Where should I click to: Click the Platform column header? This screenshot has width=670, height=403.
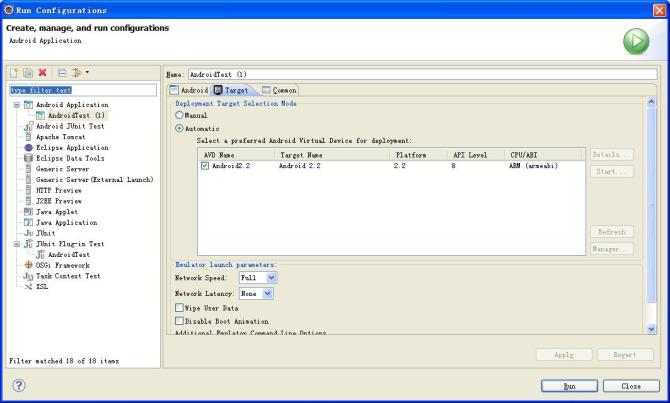point(420,155)
